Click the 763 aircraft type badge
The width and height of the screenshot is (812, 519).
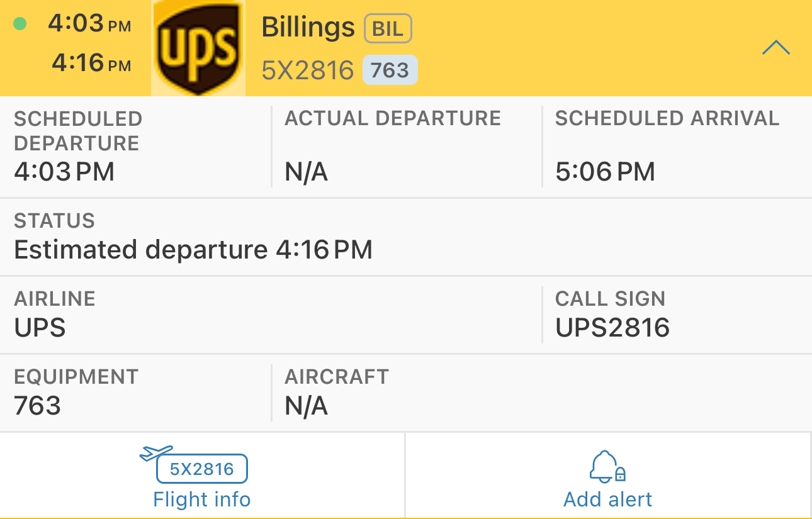390,70
